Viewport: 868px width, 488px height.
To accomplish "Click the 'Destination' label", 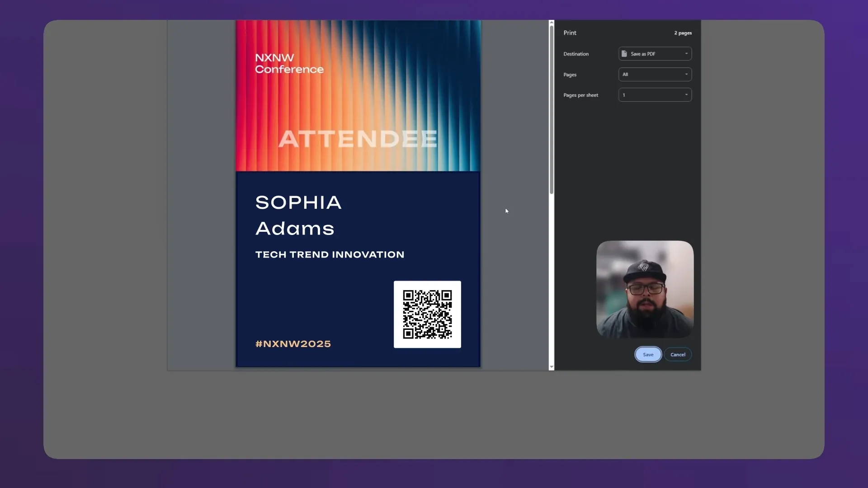I will 576,54.
